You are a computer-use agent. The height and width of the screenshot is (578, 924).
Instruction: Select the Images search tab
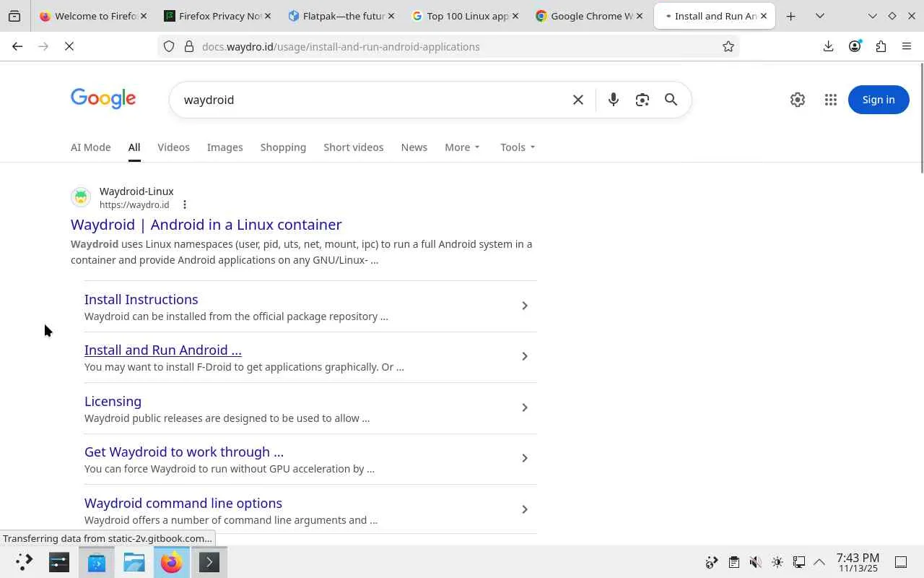coord(225,147)
